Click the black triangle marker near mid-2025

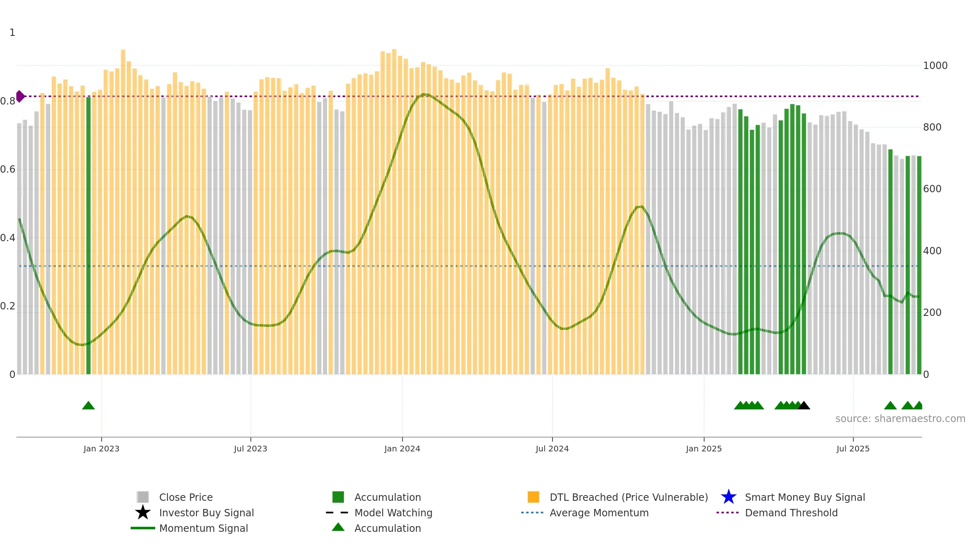(804, 405)
